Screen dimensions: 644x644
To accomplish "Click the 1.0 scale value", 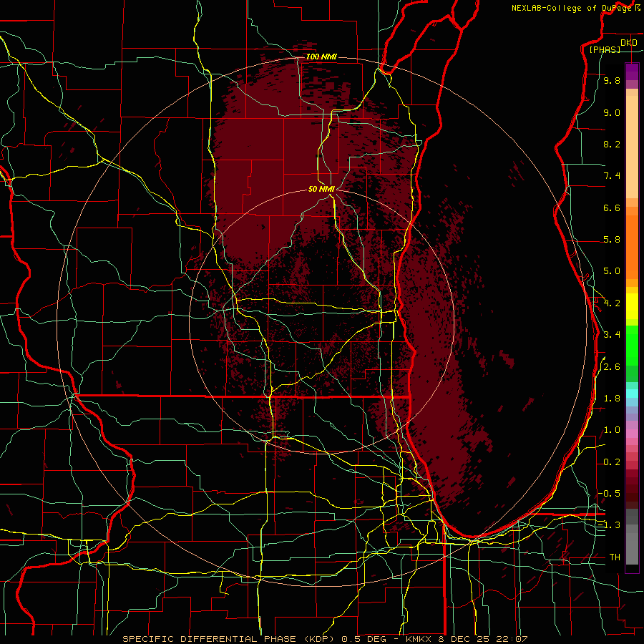I will coord(612,430).
